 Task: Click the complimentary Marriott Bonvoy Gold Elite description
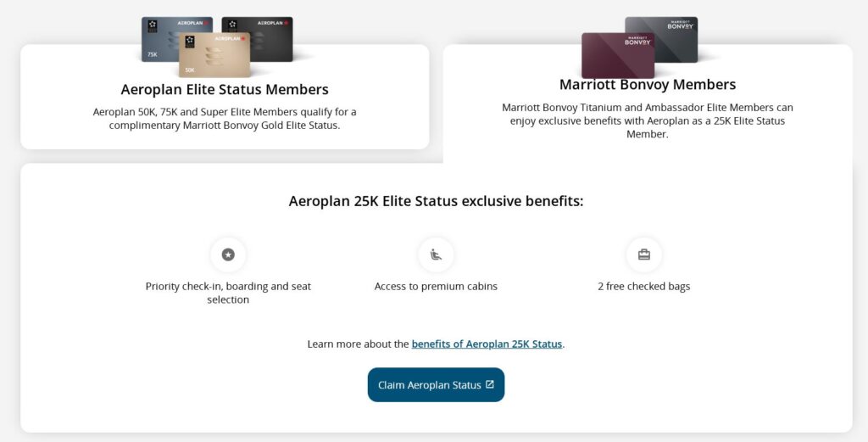click(x=225, y=118)
